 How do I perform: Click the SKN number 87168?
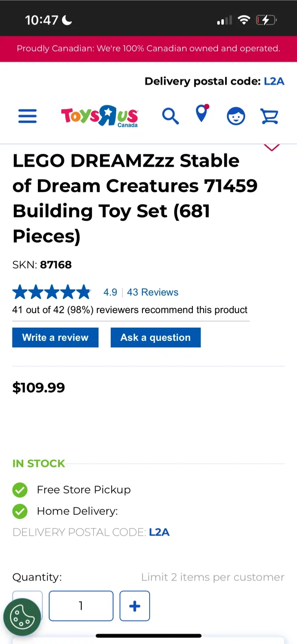pos(56,264)
